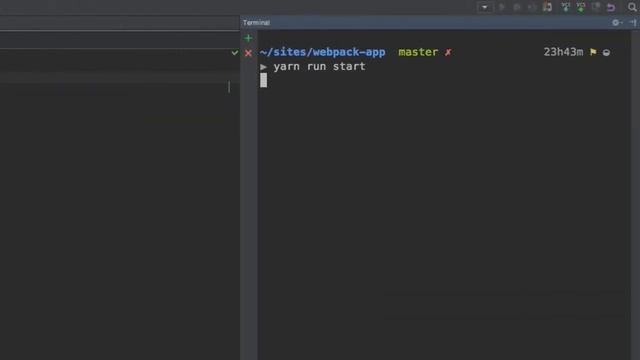The height and width of the screenshot is (360, 640).
Task: Click the grayed icon left of Revert
Action: pyautogui.click(x=596, y=7)
